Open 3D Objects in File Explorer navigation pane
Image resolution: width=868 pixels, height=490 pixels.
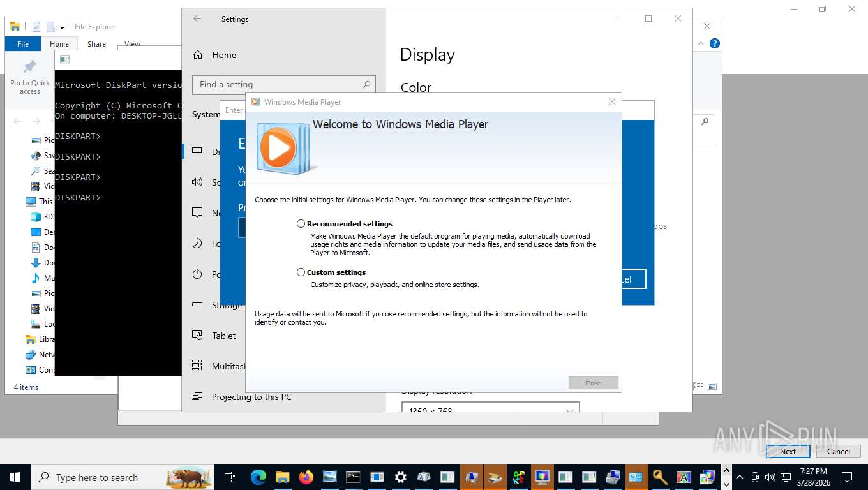click(42, 217)
